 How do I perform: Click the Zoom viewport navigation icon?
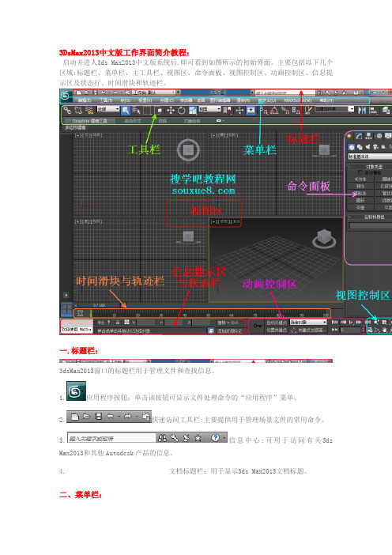376,322
